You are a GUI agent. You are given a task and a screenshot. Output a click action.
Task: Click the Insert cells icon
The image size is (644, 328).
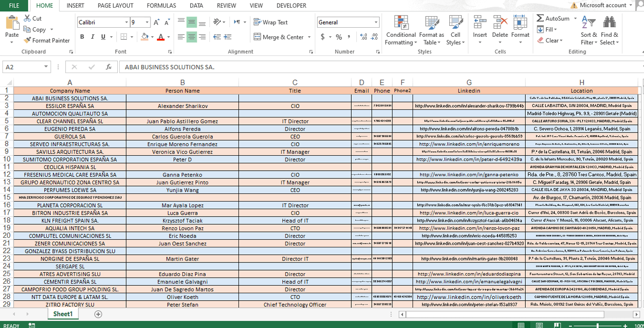pos(479,23)
